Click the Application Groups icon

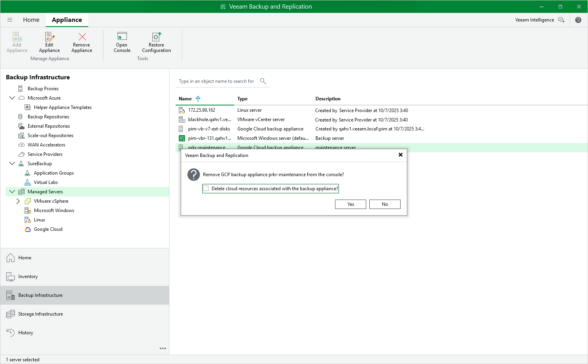(x=27, y=173)
